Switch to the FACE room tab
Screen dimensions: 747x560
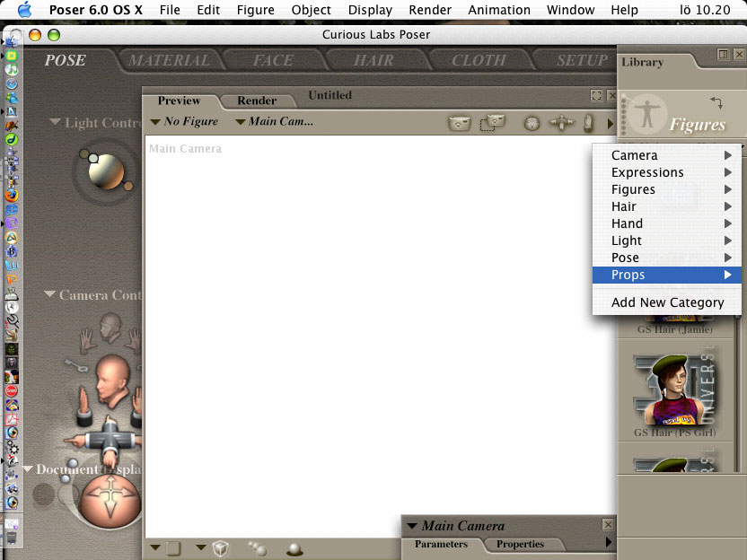pyautogui.click(x=273, y=60)
